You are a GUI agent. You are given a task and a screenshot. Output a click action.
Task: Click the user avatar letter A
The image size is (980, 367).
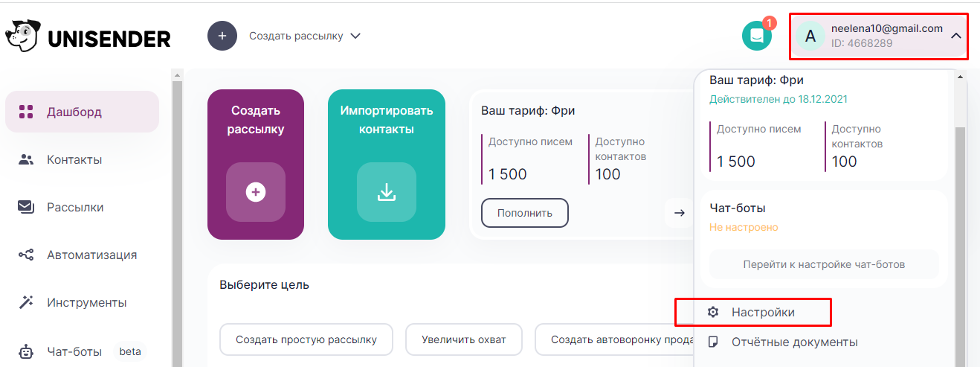(x=810, y=36)
